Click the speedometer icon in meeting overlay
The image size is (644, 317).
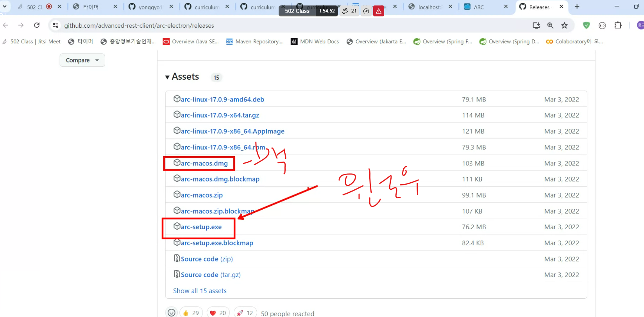[366, 11]
